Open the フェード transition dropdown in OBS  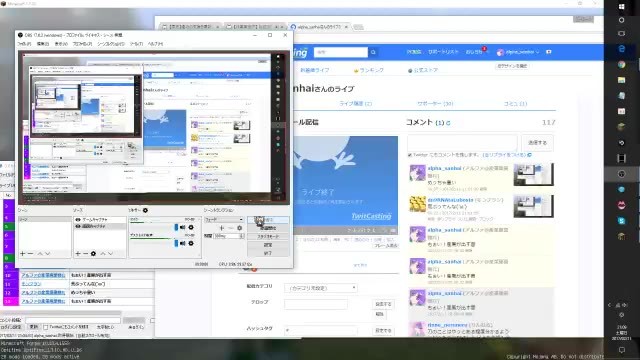pos(224,220)
